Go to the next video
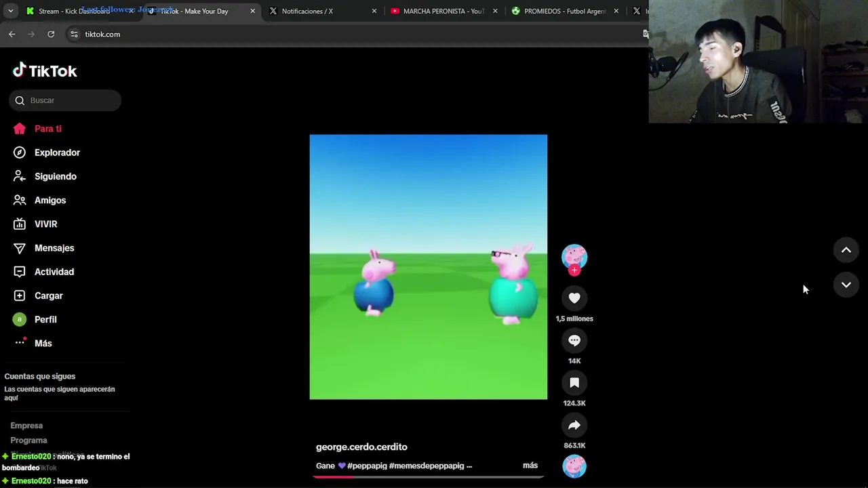The width and height of the screenshot is (868, 488). (846, 285)
